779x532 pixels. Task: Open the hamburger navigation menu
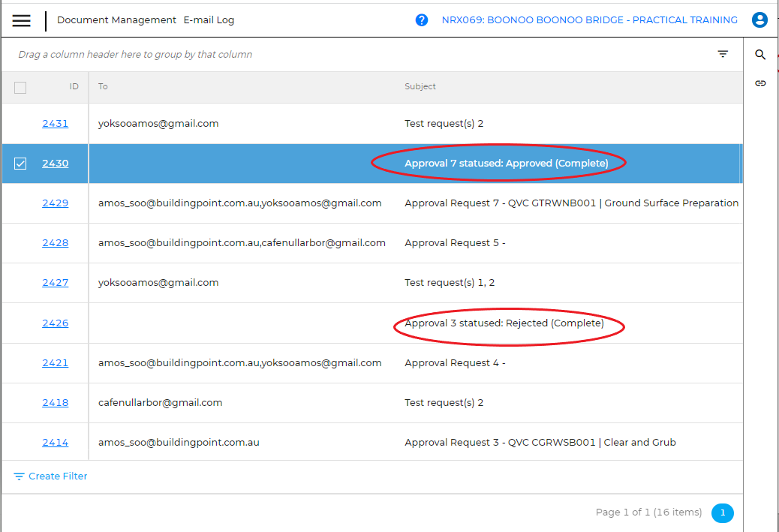22,20
